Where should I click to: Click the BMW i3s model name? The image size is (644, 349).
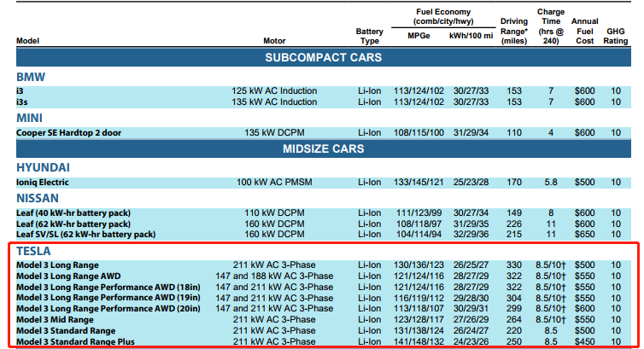click(x=21, y=102)
